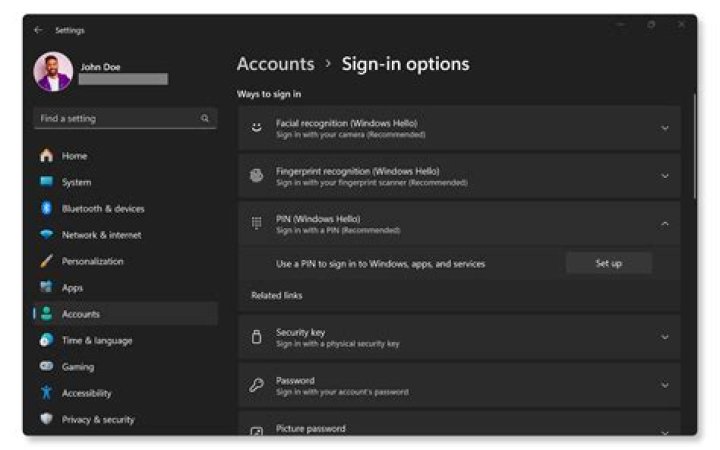Click the Security key USB icon

point(257,337)
